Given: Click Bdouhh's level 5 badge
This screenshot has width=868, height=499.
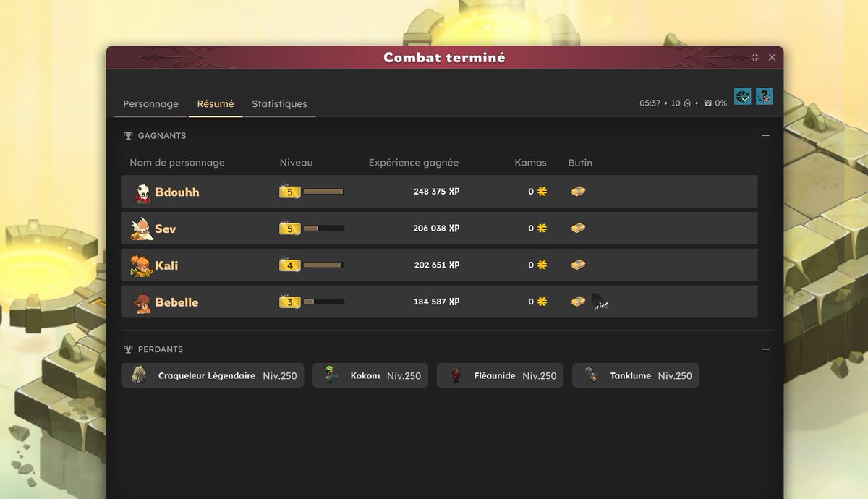Looking at the screenshot, I should 289,192.
